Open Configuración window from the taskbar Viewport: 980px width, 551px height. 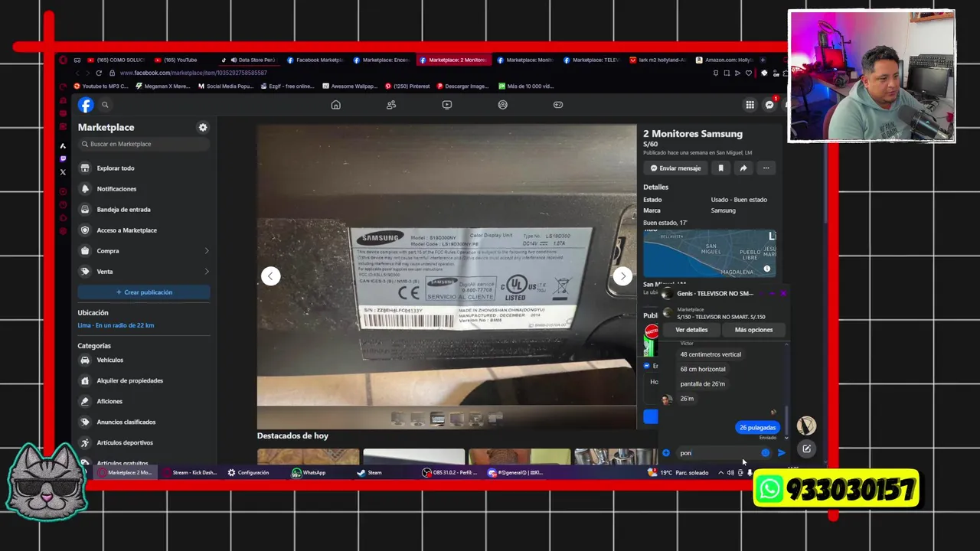(248, 473)
